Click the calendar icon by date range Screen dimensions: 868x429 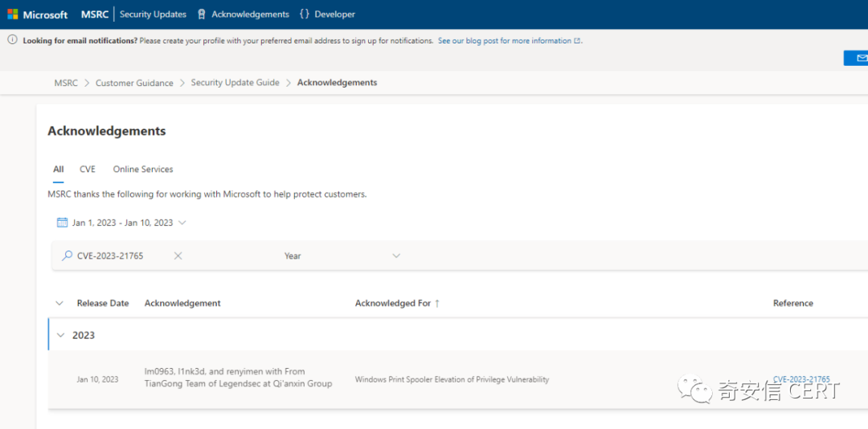click(62, 223)
